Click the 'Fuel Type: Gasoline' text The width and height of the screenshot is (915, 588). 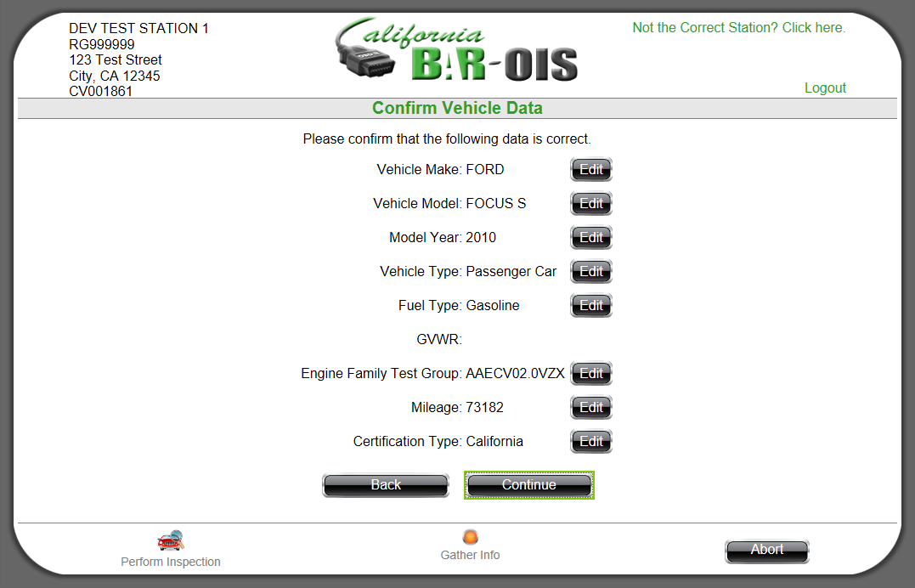[459, 305]
